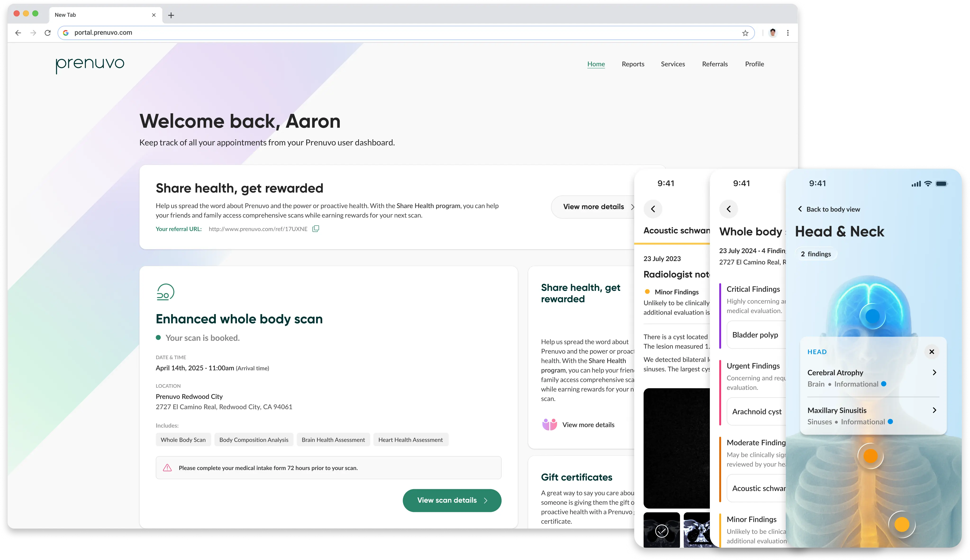970x560 pixels.
Task: Click the user profile avatar in the toolbar
Action: (x=772, y=33)
